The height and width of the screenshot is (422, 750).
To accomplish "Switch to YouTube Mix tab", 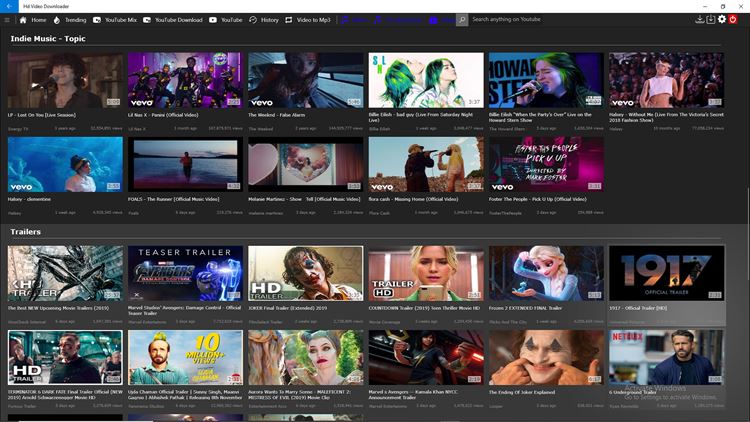I will [x=115, y=20].
